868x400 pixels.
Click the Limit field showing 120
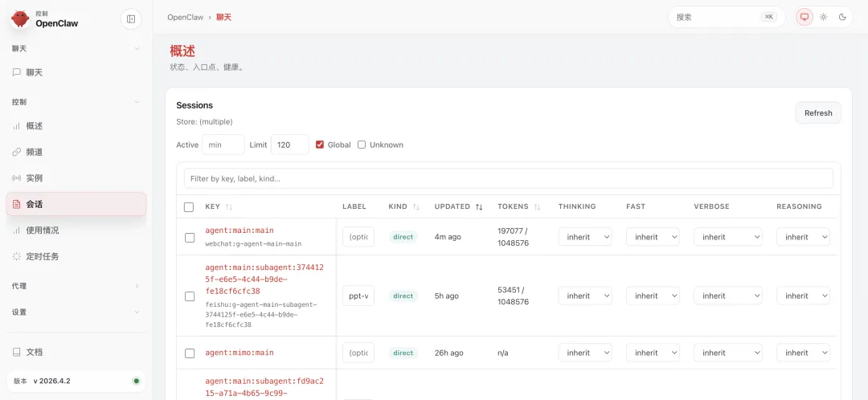tap(289, 145)
